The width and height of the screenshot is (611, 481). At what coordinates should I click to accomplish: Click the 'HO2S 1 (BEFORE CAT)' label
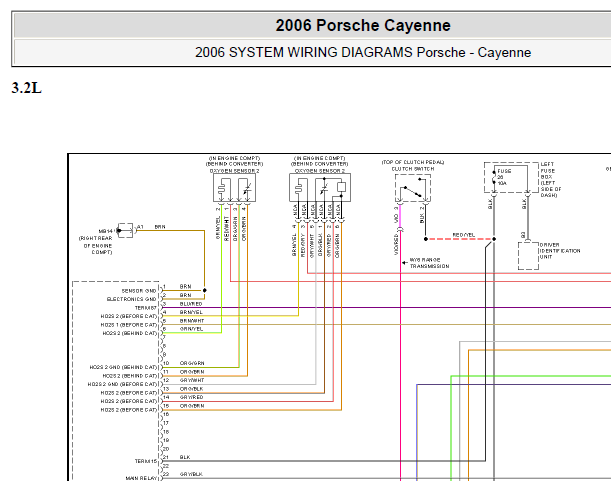click(x=129, y=325)
